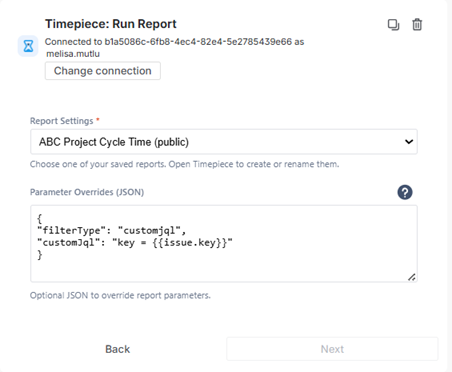Click the Timepiece hourglass icon
This screenshot has width=452, height=372.
pos(28,46)
